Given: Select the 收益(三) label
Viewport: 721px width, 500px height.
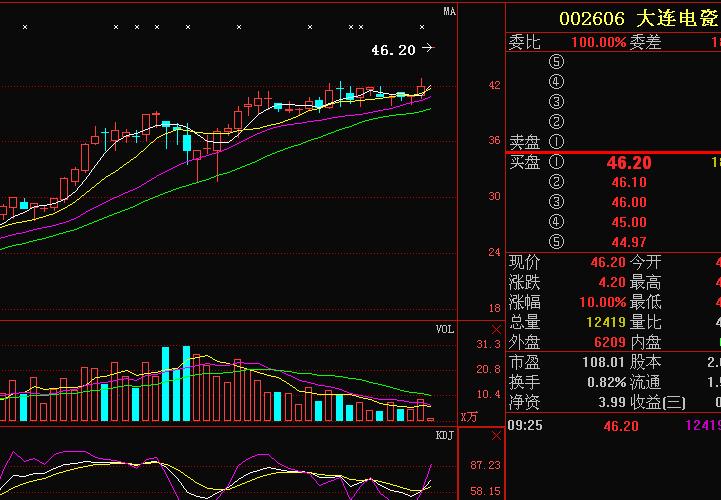Looking at the screenshot, I should coord(658,402).
